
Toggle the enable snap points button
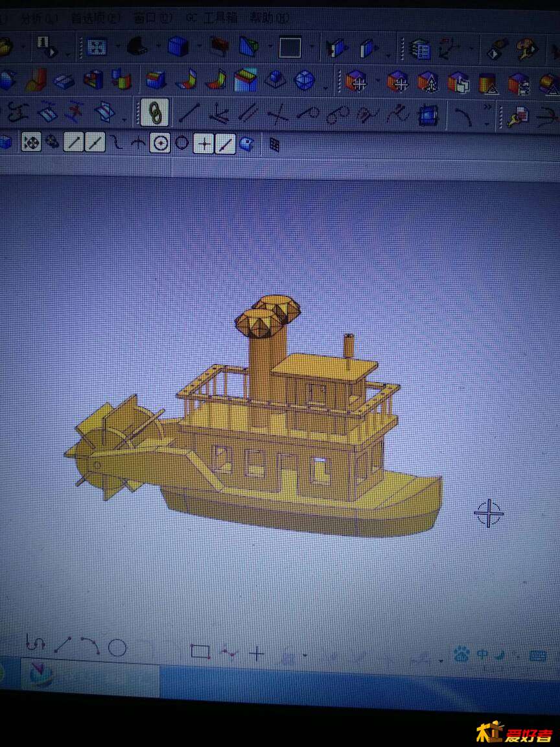click(31, 143)
